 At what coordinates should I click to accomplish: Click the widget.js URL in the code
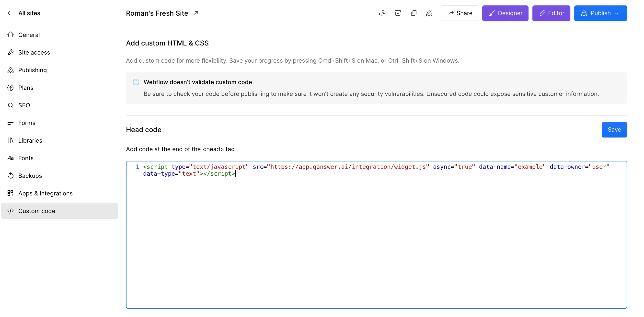tap(348, 167)
